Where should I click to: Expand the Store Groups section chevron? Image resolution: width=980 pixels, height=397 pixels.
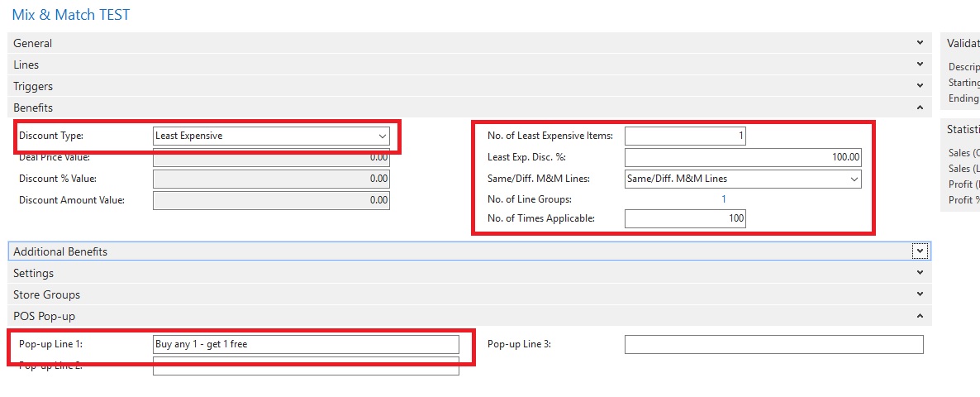tap(921, 294)
